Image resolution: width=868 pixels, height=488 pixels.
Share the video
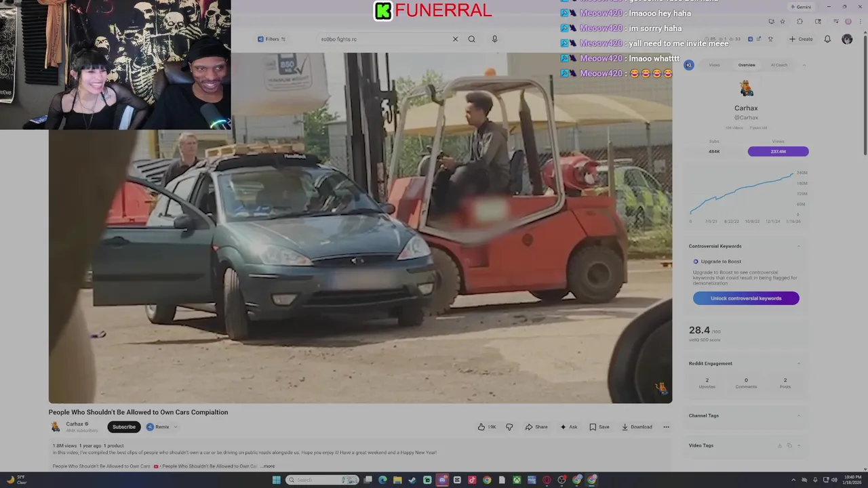click(x=536, y=427)
